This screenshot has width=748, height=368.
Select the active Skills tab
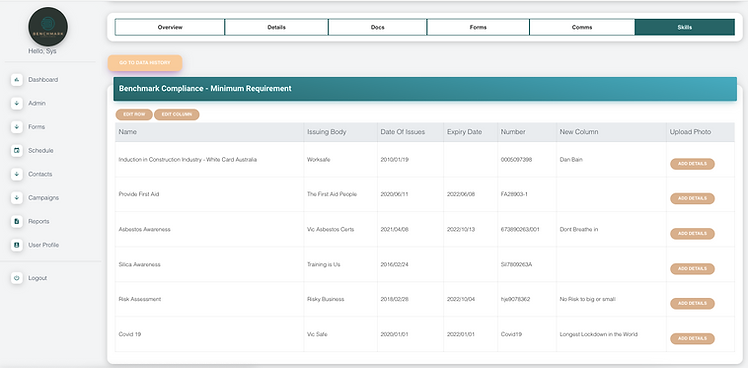[x=685, y=27]
